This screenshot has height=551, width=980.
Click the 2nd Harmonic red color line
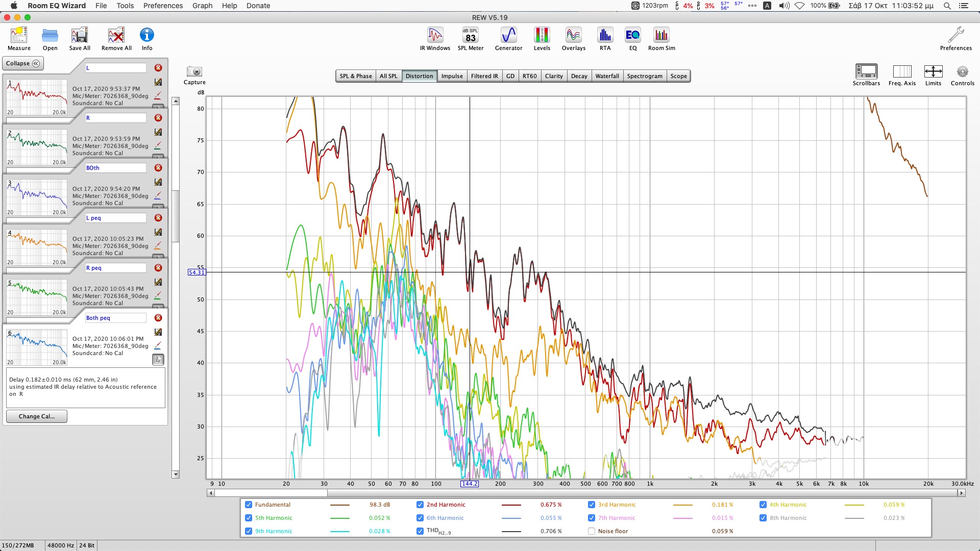pos(511,505)
